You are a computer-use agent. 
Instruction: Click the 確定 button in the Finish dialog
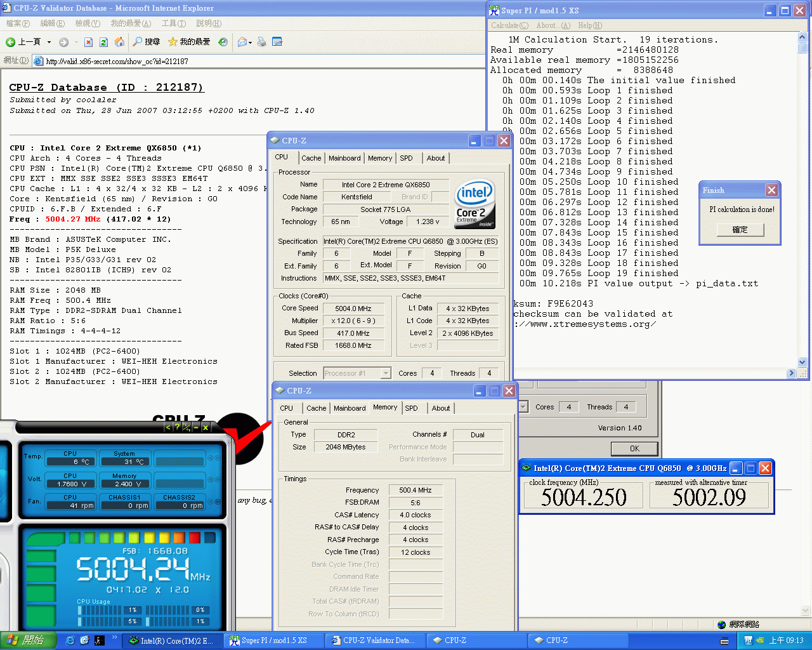point(740,230)
